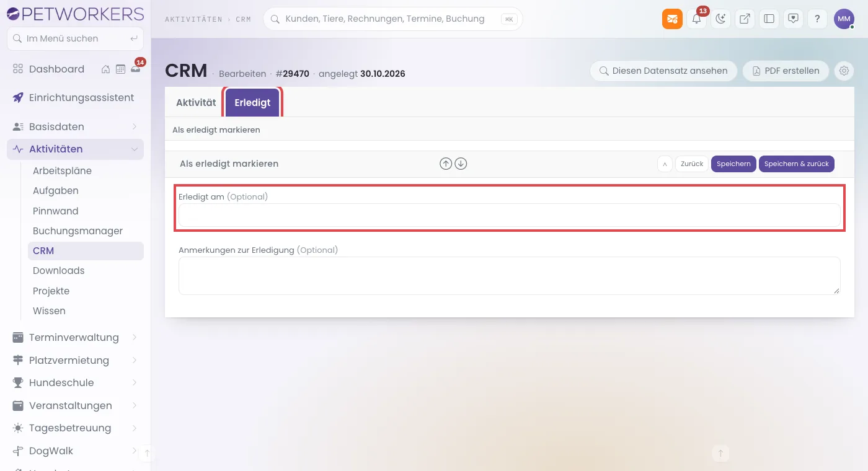The height and width of the screenshot is (471, 868).
Task: Open notifications bell with 13 badge
Action: [x=697, y=19]
